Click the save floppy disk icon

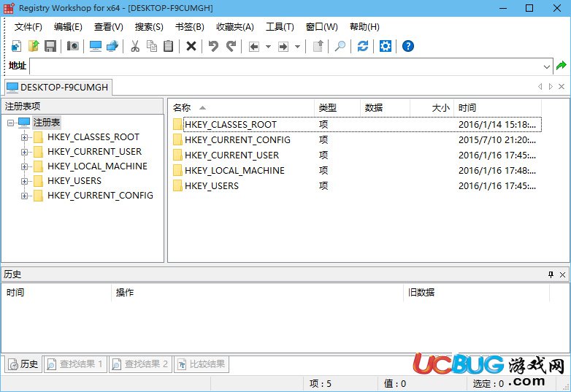50,46
